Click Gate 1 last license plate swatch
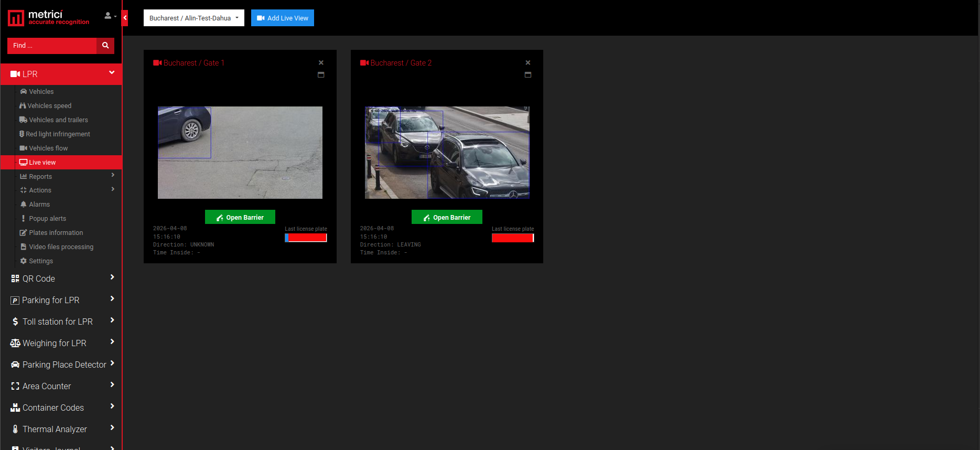 point(306,238)
